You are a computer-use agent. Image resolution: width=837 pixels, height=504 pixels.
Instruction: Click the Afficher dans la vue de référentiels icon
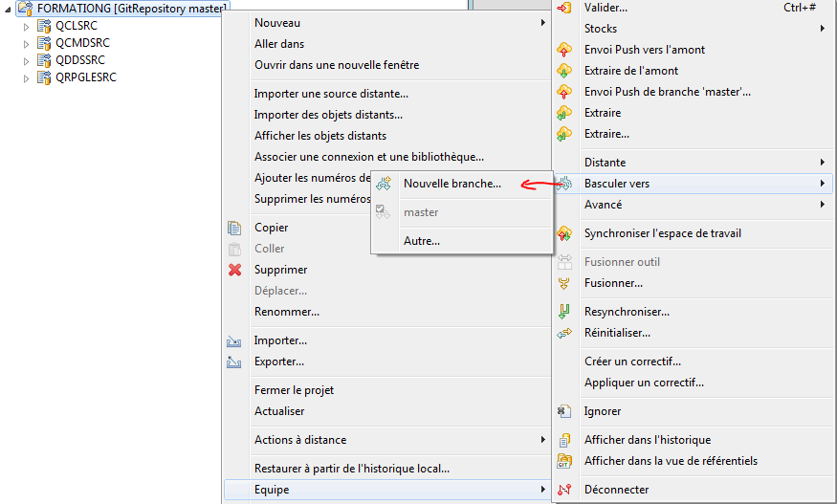pos(564,461)
